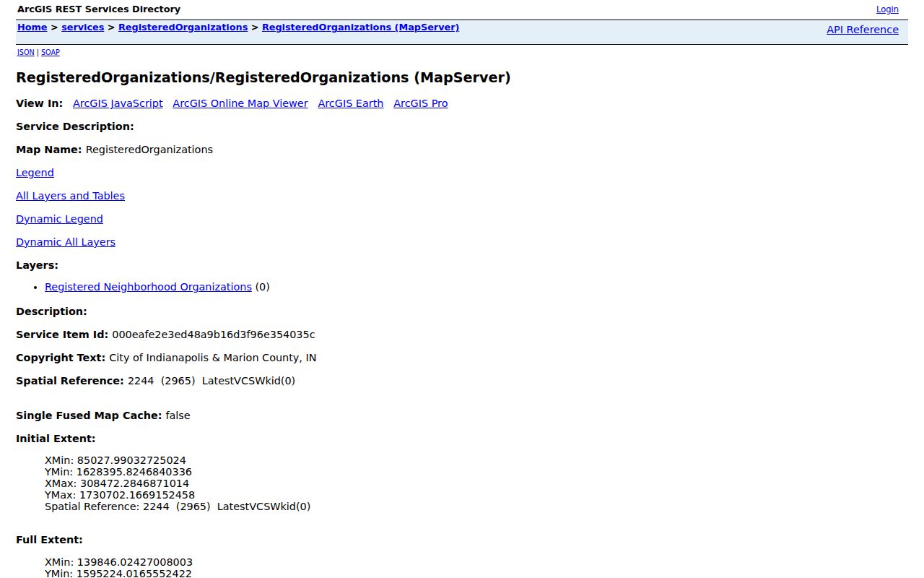Open the API Reference link
The width and height of the screenshot is (924, 578).
863,30
